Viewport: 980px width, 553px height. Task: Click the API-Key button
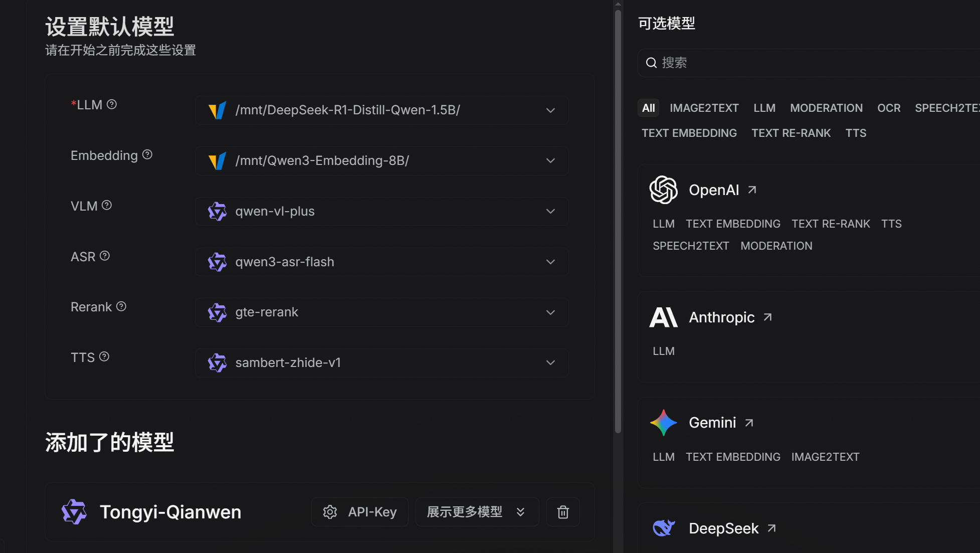pos(360,512)
